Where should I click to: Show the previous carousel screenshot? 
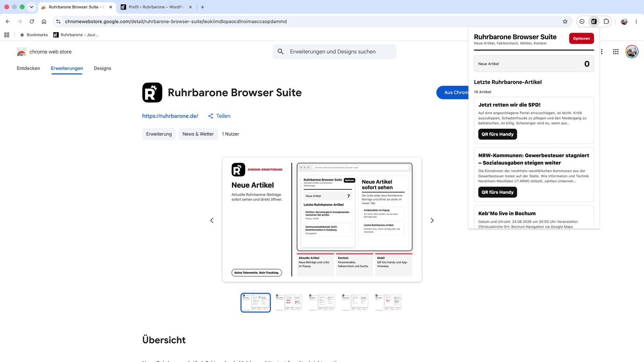[x=212, y=220]
